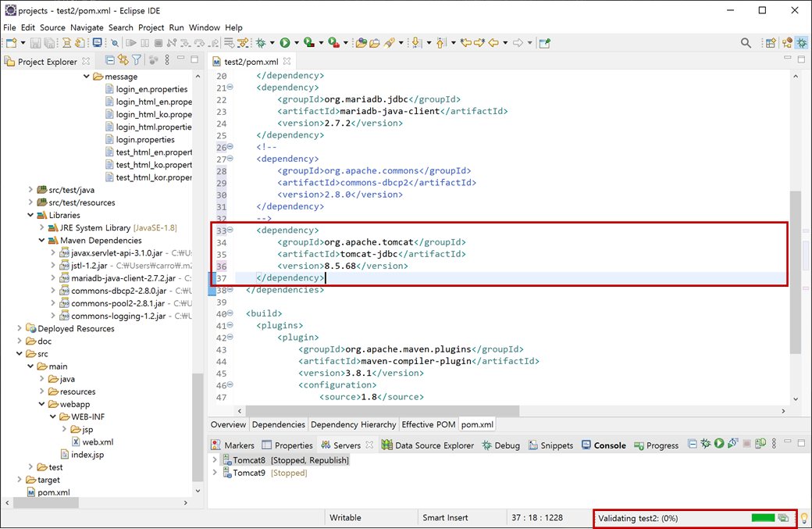Open the Run button dropdown arrow
The image size is (812, 529).
tap(297, 43)
